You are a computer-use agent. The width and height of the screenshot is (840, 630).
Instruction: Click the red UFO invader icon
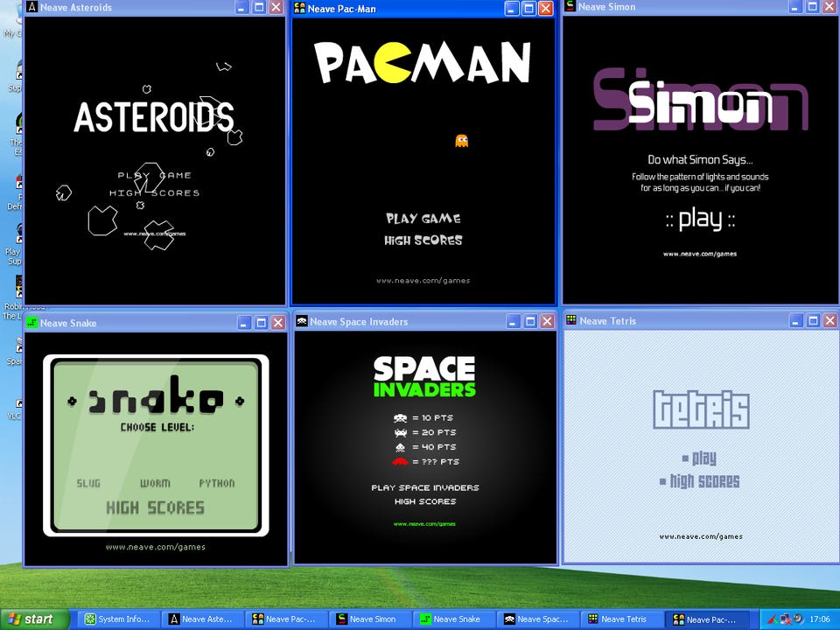(400, 461)
